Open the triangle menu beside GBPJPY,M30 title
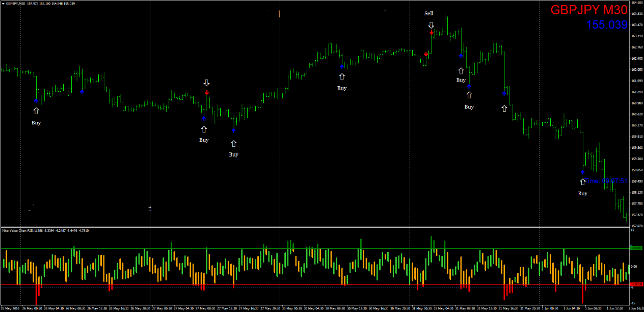 3,3
